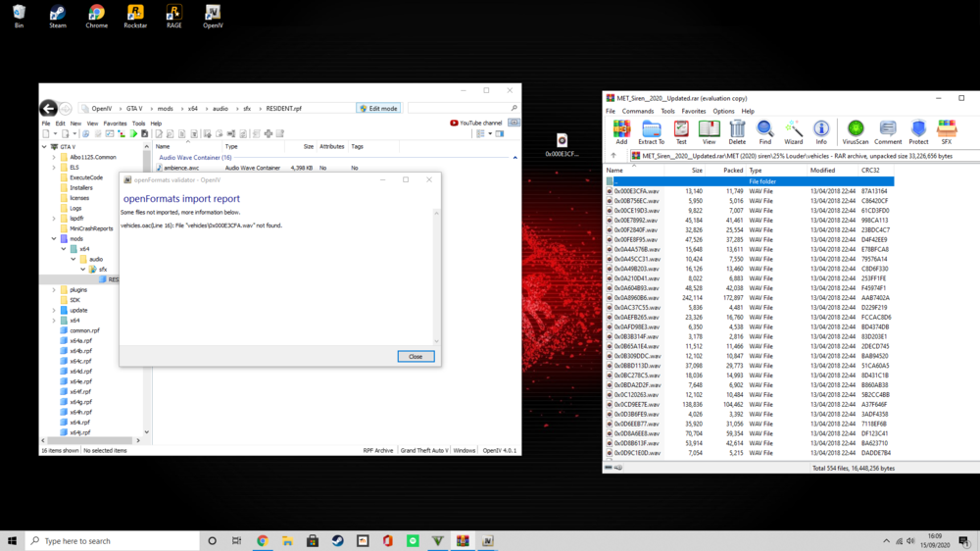Screen dimensions: 980x551
Task: Collapse the mods folder in tree
Action: point(54,238)
